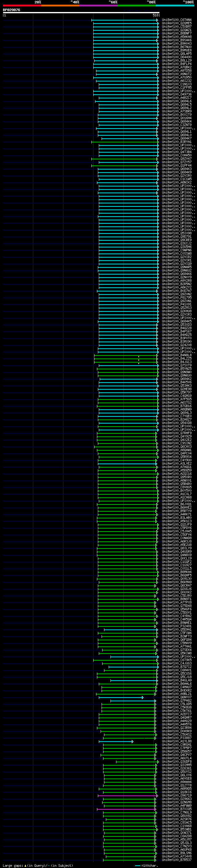Open the UniRef100_Q7SXT9 hit

[176, 365]
